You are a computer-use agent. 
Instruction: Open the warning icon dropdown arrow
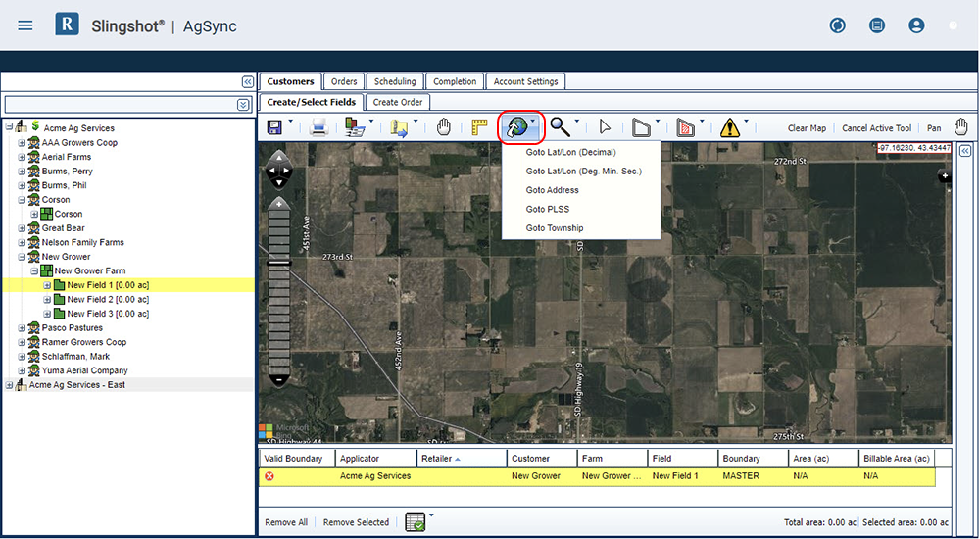click(746, 122)
